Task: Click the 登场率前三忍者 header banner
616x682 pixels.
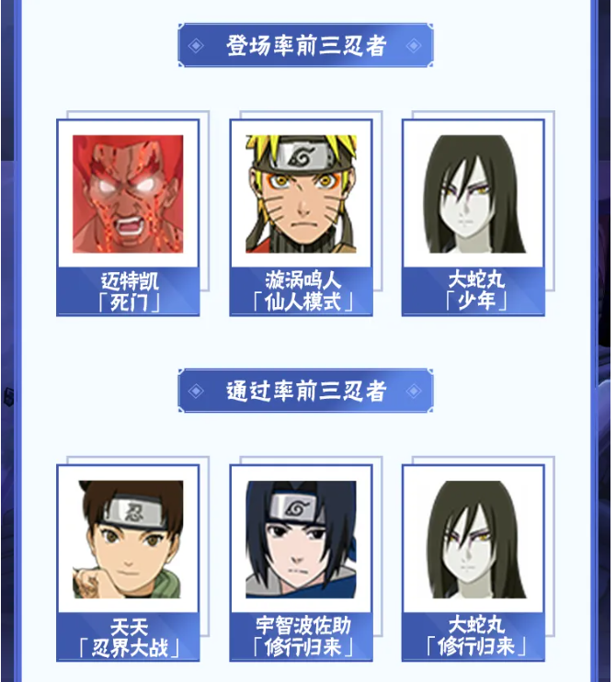Action: point(305,45)
